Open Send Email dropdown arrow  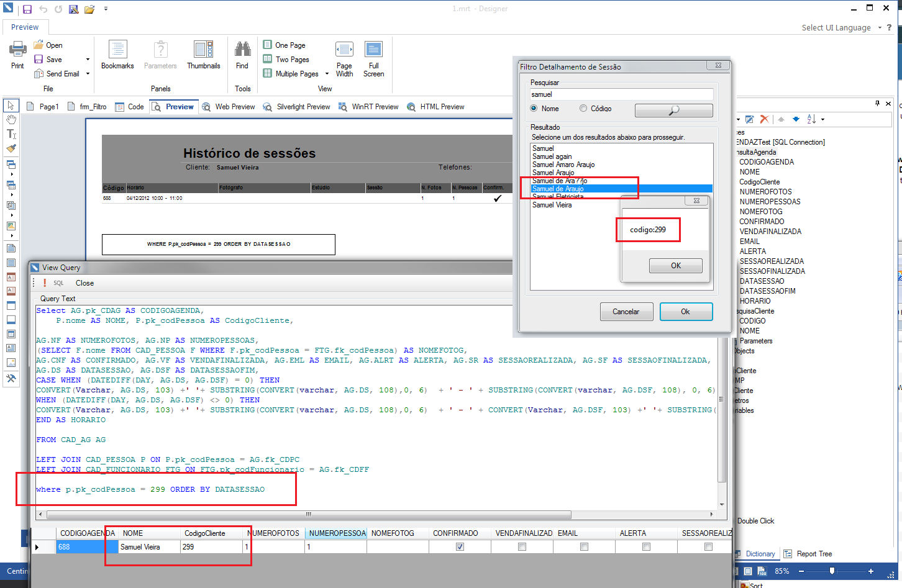pos(88,74)
